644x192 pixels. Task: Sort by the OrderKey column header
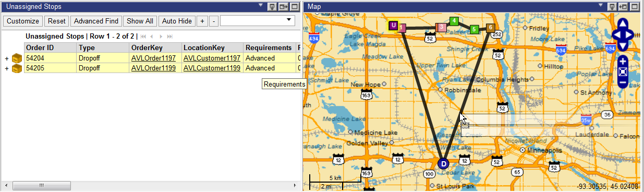[x=147, y=47]
